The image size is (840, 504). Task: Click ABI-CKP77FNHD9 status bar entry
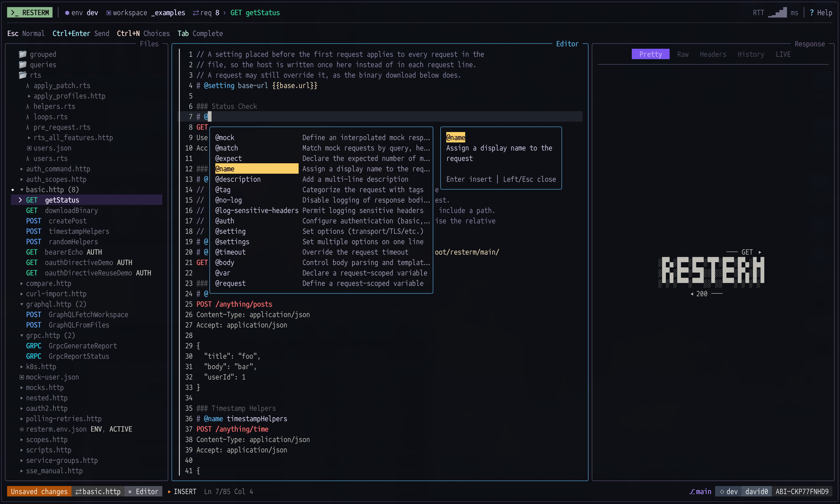[802, 491]
